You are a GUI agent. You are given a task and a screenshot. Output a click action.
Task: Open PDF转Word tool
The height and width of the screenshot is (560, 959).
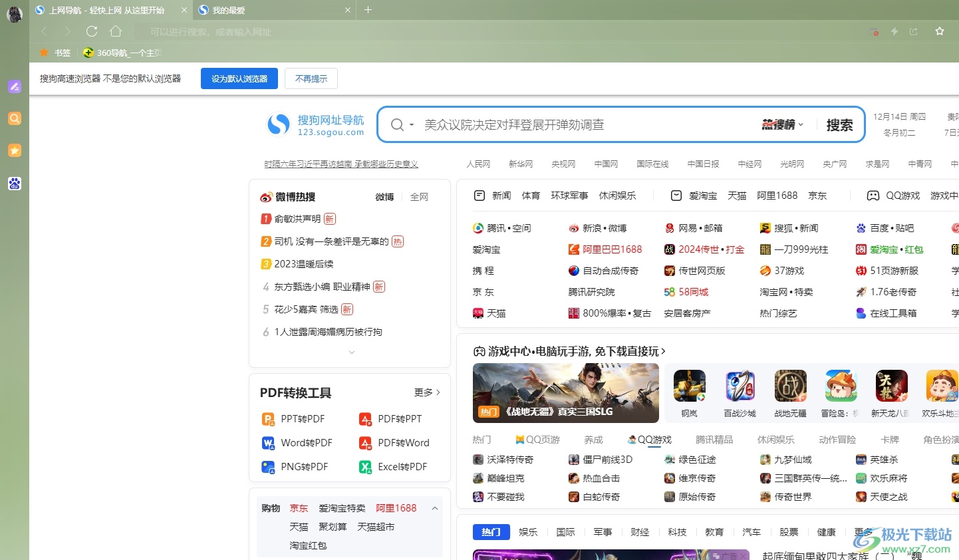[394, 443]
